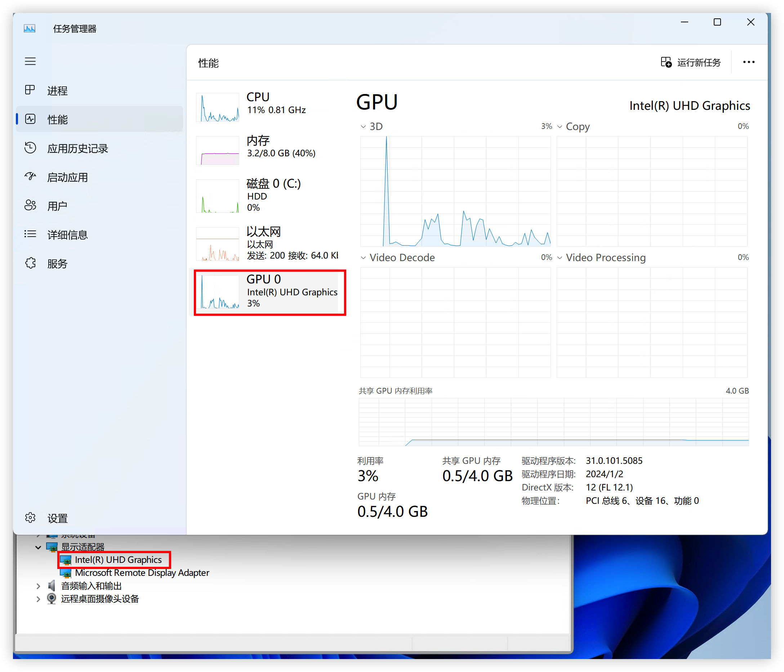This screenshot has width=784, height=672.
Task: Open the Video Processing graph dropdown
Action: 560,258
